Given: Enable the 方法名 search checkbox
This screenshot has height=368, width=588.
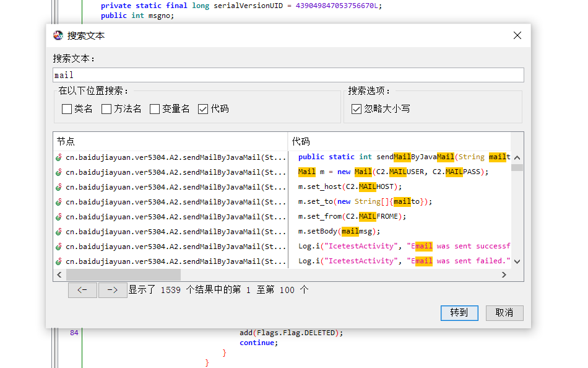Looking at the screenshot, I should click(x=106, y=109).
